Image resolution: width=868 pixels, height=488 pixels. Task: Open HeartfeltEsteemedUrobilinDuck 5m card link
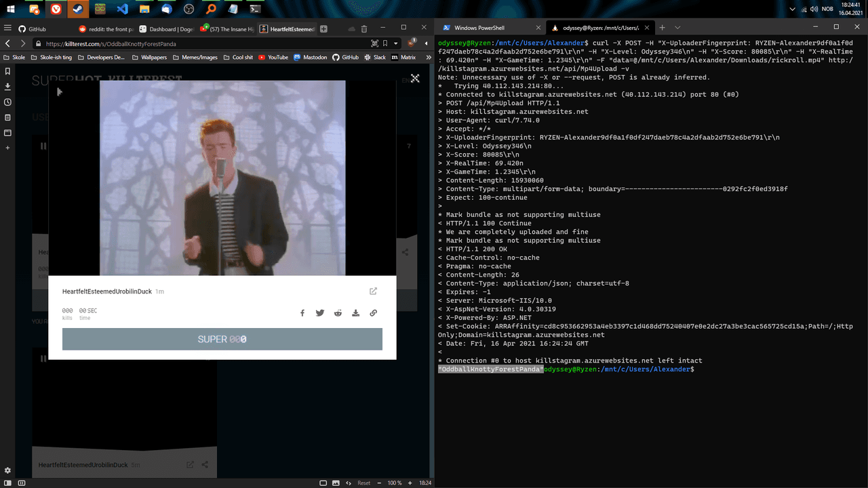(x=83, y=465)
